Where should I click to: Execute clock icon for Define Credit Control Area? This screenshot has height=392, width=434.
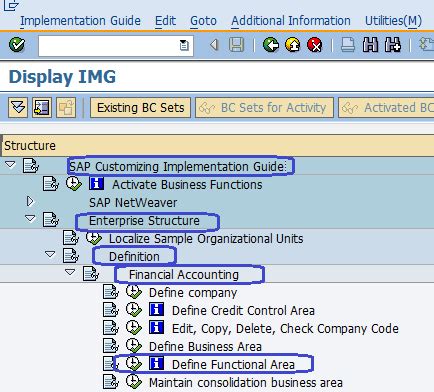click(x=134, y=310)
